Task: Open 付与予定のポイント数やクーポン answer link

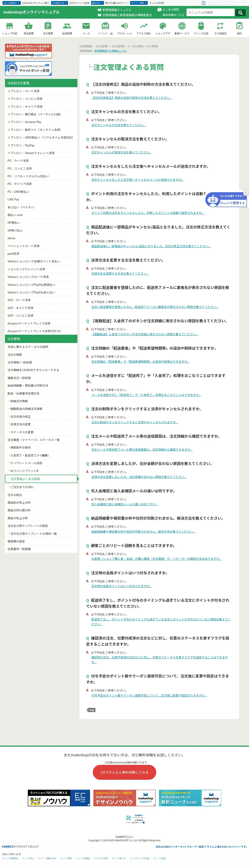Action: (x=149, y=695)
